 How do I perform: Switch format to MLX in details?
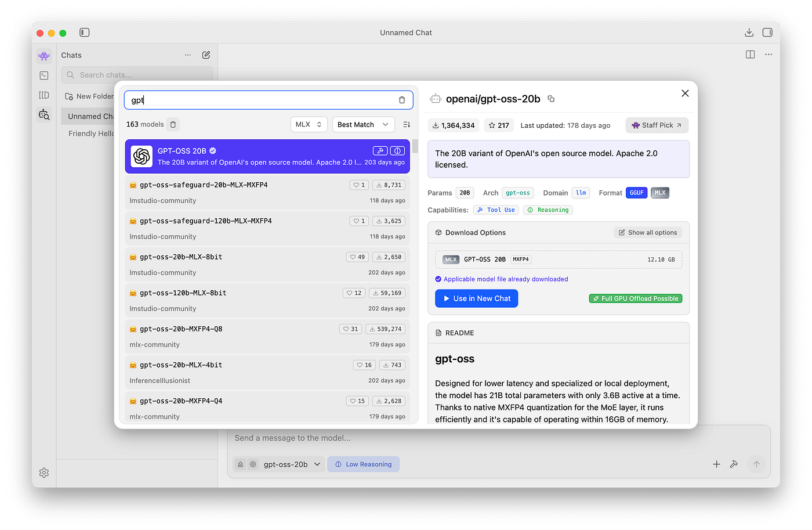point(660,193)
